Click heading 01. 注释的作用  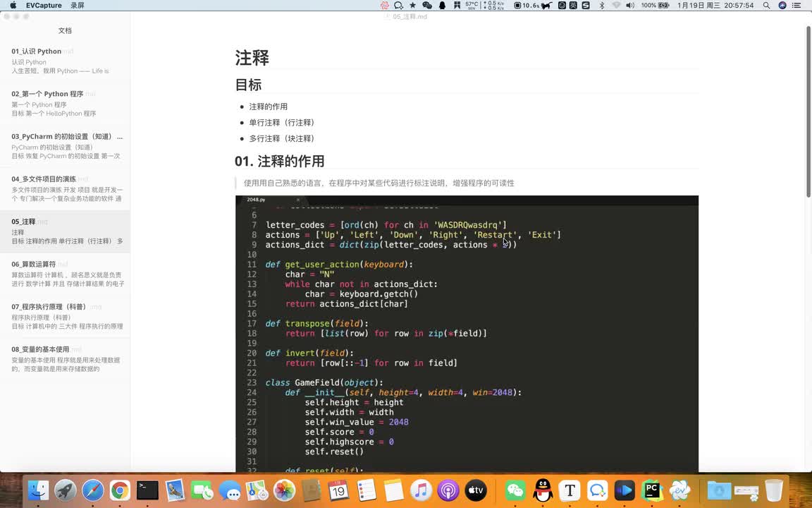pos(280,161)
